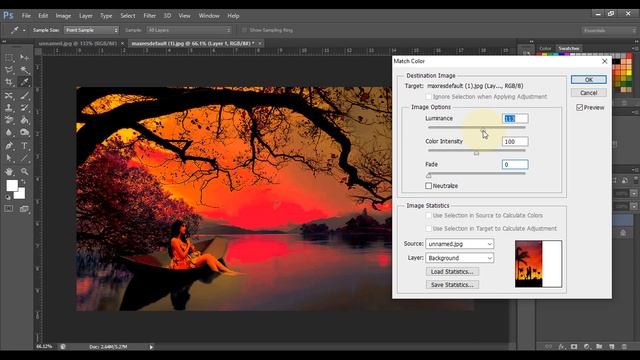This screenshot has width=640, height=360.
Task: Cancel the Match Color dialog
Action: click(589, 93)
